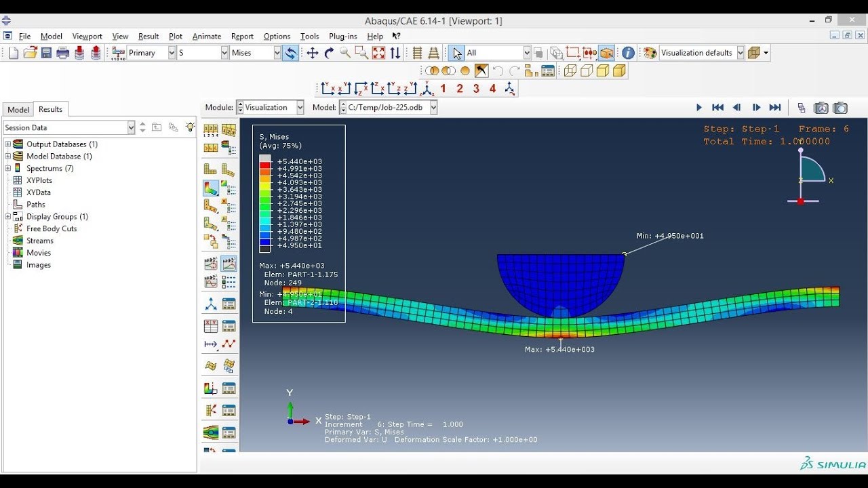This screenshot has height=488, width=868.
Task: Expand the Display Groups tree node
Action: point(8,217)
